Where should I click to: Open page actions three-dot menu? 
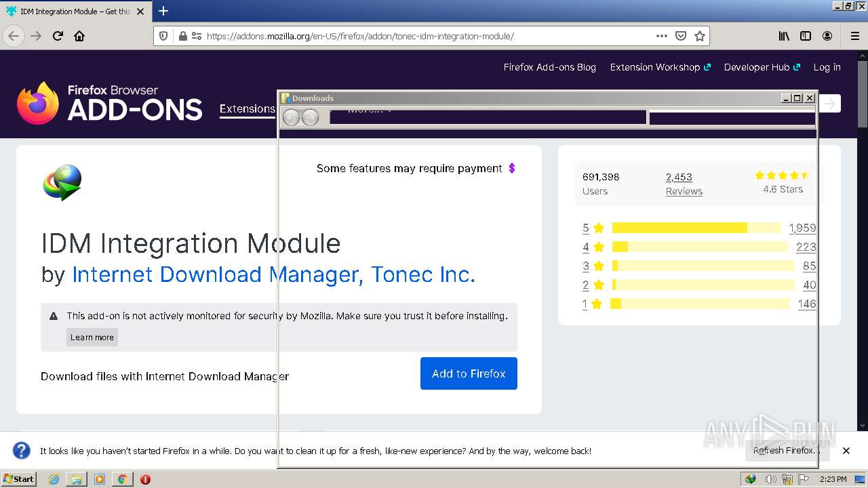tap(662, 36)
